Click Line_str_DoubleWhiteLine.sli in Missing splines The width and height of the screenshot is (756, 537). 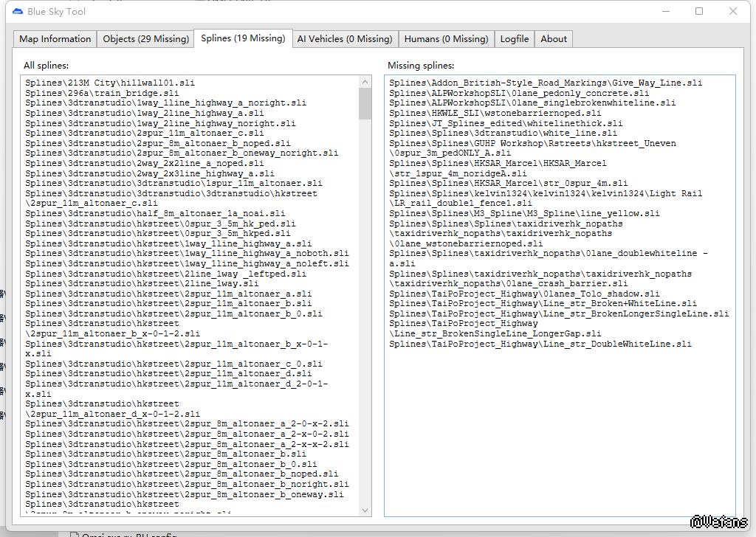(540, 344)
